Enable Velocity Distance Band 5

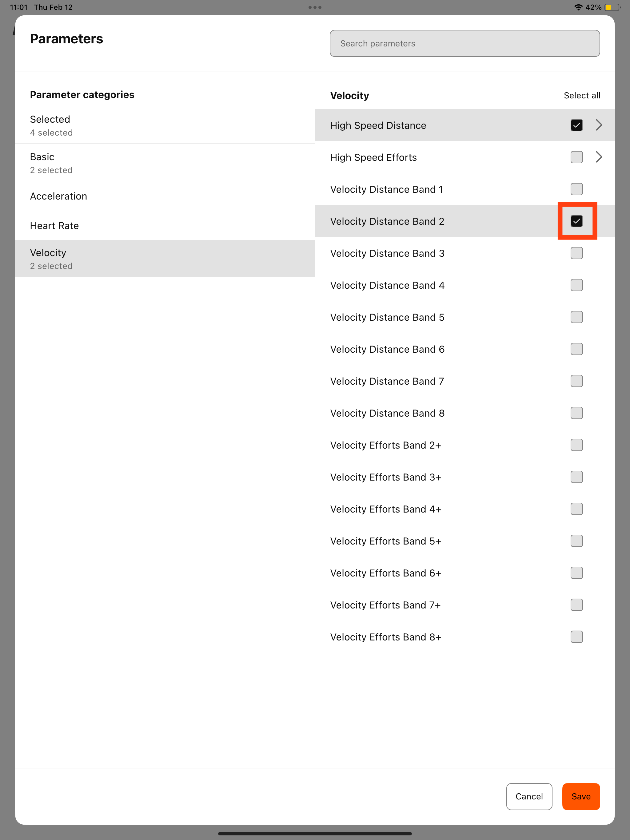click(x=576, y=317)
